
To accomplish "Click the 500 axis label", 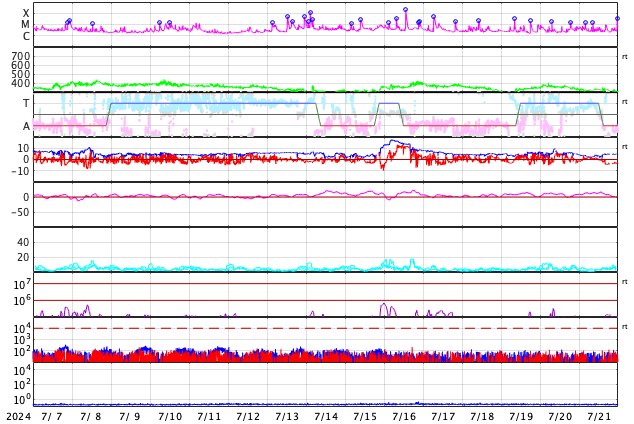I will tap(21, 74).
